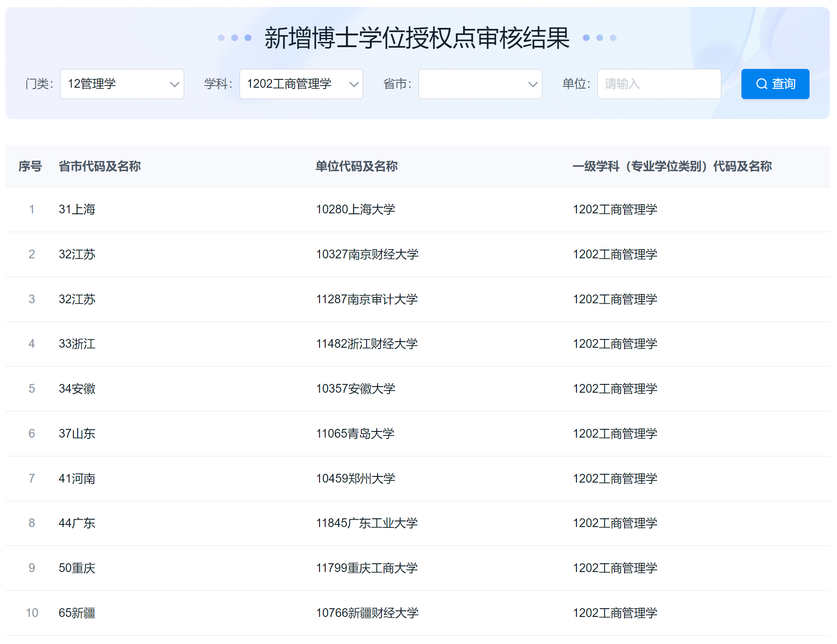Click province cell 31上海
The image size is (837, 644).
coord(77,209)
